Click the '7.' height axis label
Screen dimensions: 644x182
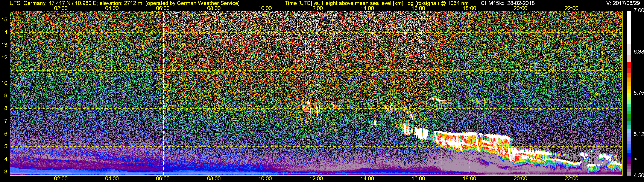pos(6,121)
